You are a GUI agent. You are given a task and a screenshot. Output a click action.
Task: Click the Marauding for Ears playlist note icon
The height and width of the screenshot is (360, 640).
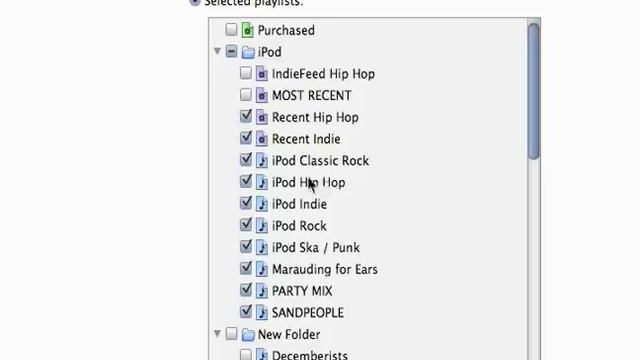[262, 269]
